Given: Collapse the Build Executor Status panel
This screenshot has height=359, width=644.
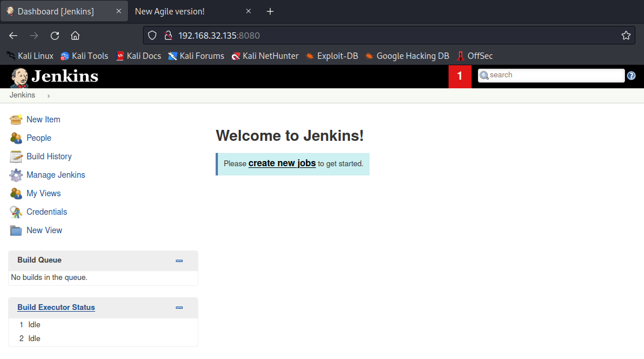Looking at the screenshot, I should point(179,308).
